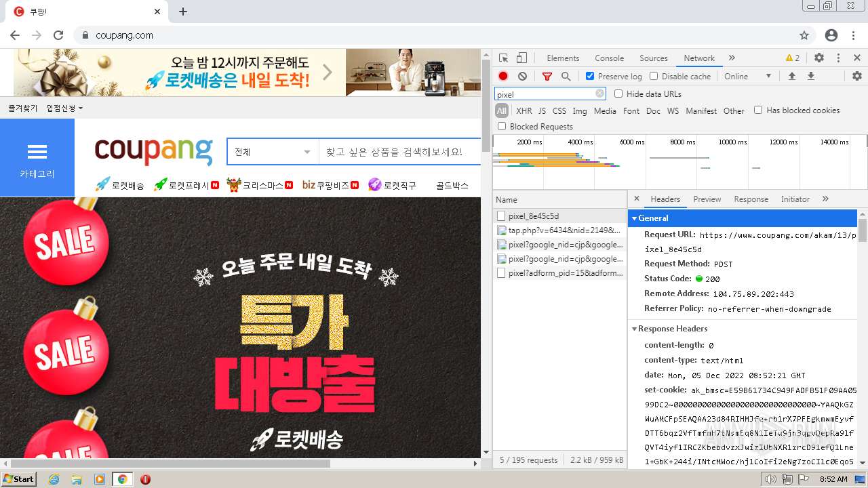
Task: Click the Coupang logo
Action: [x=154, y=150]
